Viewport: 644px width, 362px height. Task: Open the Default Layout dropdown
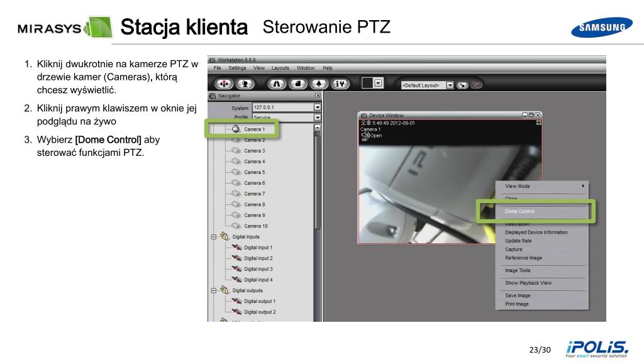pos(450,85)
